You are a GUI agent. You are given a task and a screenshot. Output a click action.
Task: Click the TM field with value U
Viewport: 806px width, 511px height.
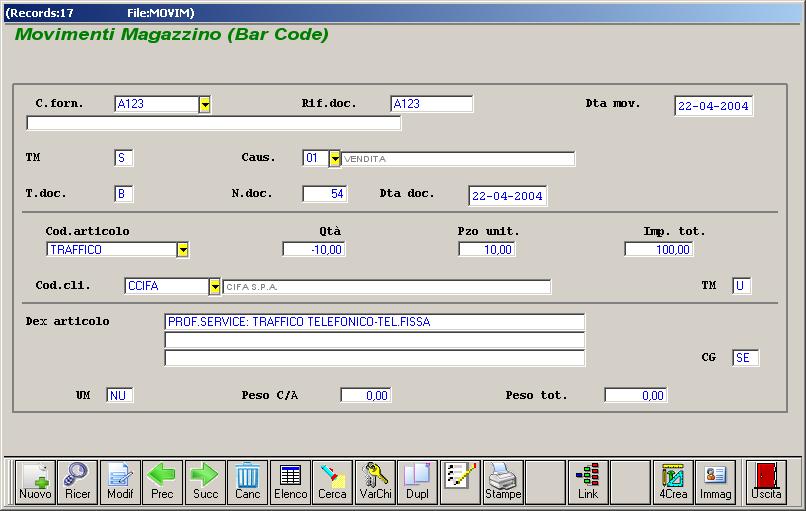coord(741,286)
